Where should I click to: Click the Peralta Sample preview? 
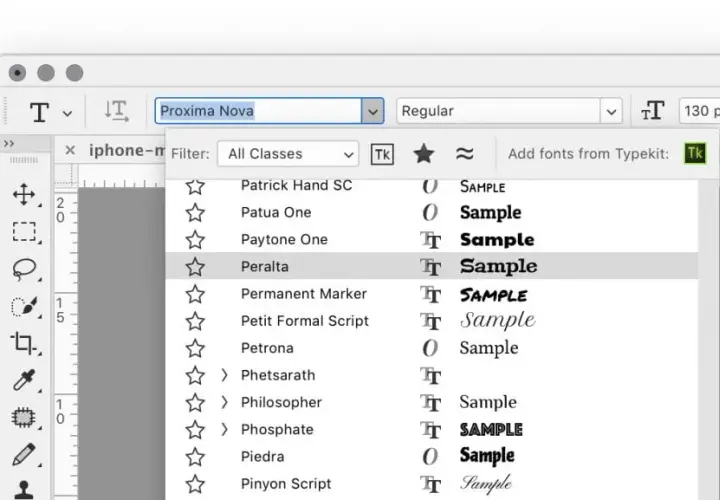coord(499,266)
